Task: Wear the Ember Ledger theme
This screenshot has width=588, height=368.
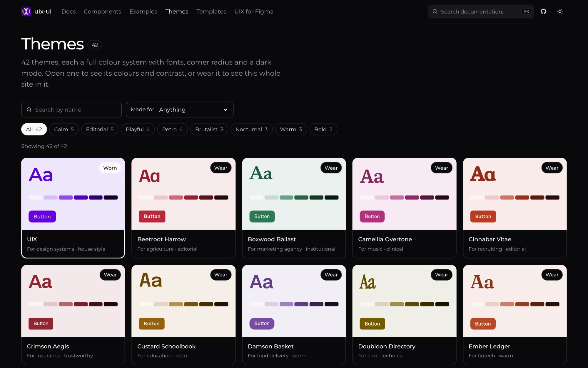Action: pos(552,275)
